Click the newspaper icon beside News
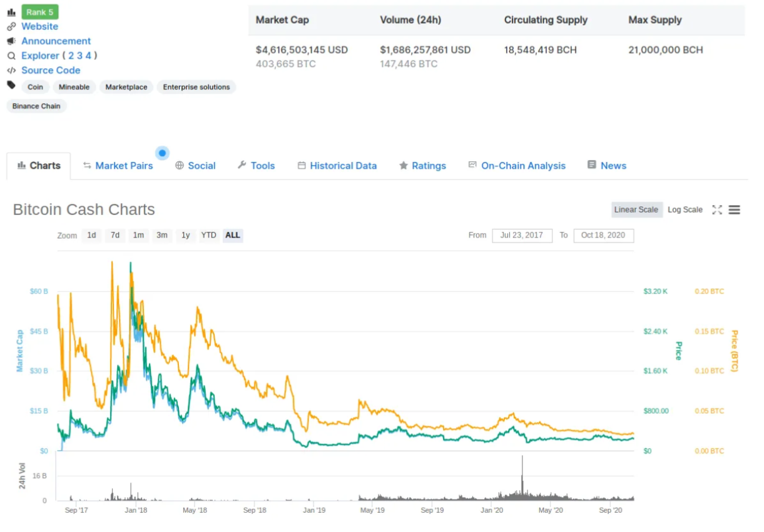 pyautogui.click(x=592, y=165)
